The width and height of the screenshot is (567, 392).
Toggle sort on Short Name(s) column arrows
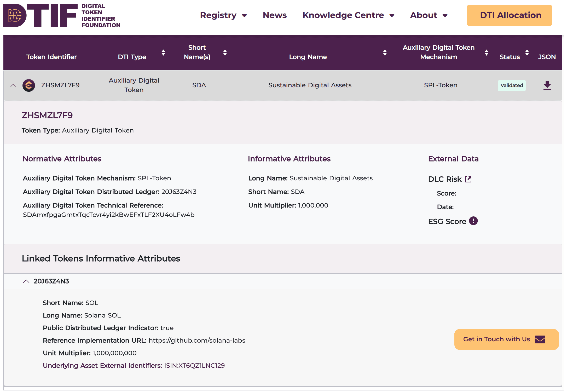point(225,53)
